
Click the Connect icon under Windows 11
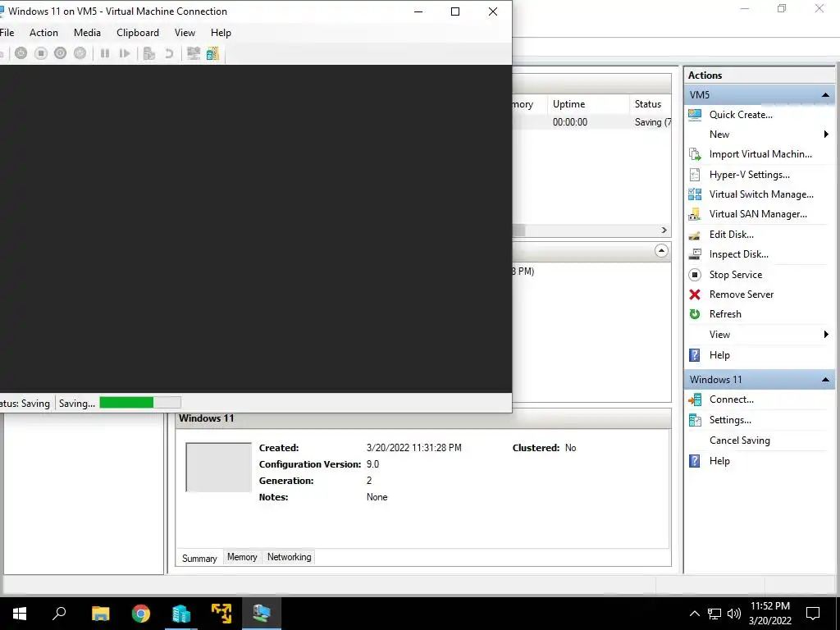(695, 399)
